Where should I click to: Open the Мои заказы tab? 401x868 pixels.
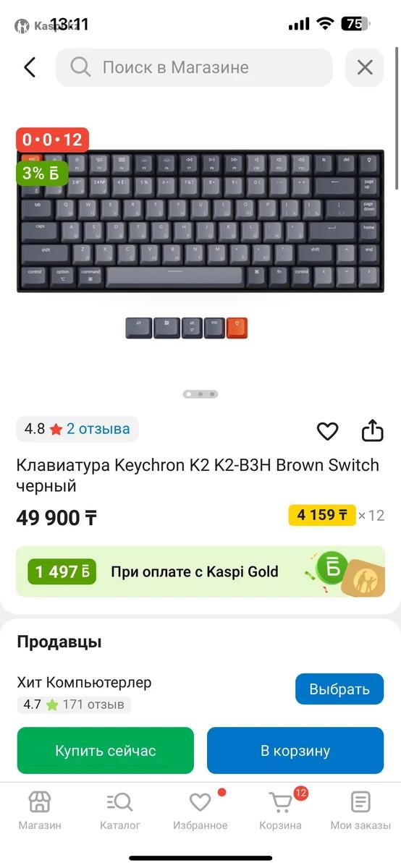pos(360,810)
